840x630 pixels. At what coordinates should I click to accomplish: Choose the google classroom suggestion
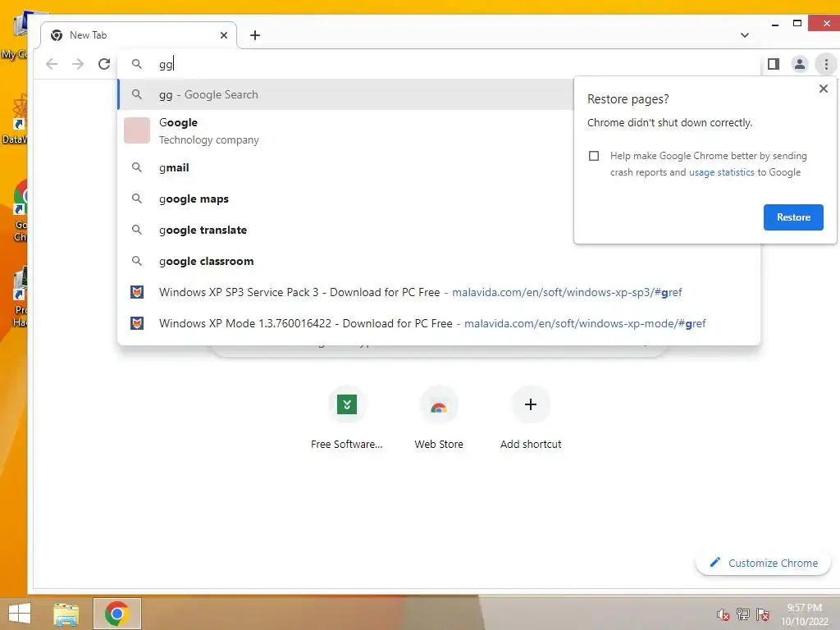click(x=439, y=261)
